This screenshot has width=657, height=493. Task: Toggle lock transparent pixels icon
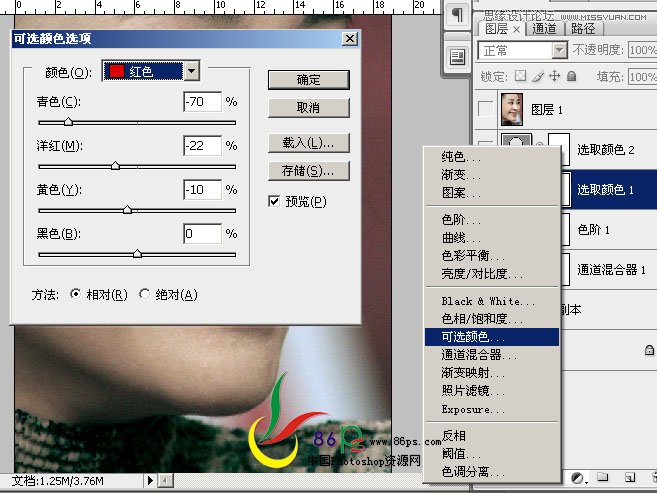click(520, 76)
